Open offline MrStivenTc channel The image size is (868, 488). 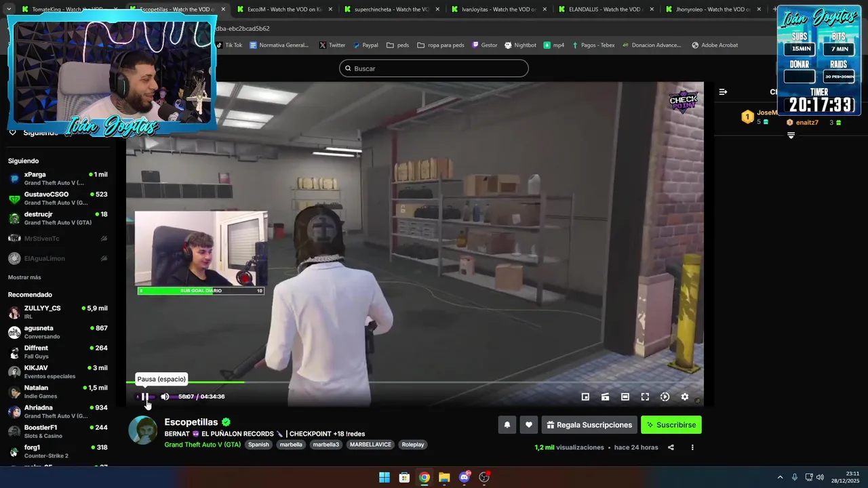pos(58,239)
